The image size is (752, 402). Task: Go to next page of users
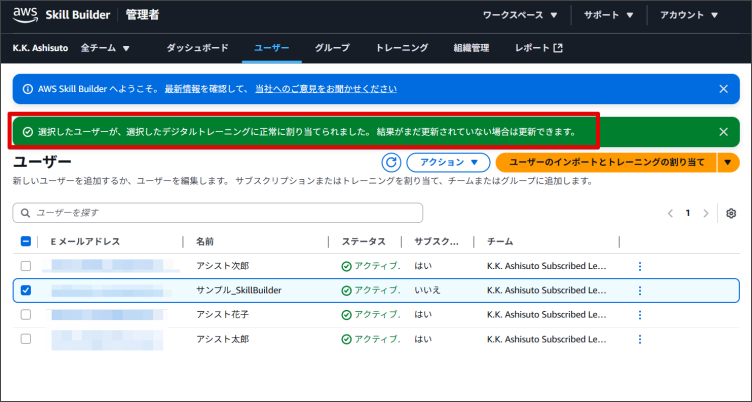706,213
